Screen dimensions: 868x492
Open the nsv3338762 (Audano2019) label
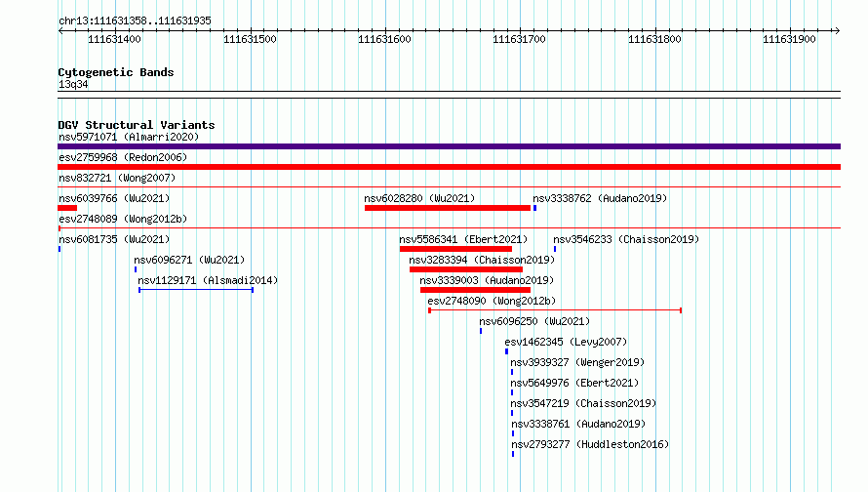600,198
